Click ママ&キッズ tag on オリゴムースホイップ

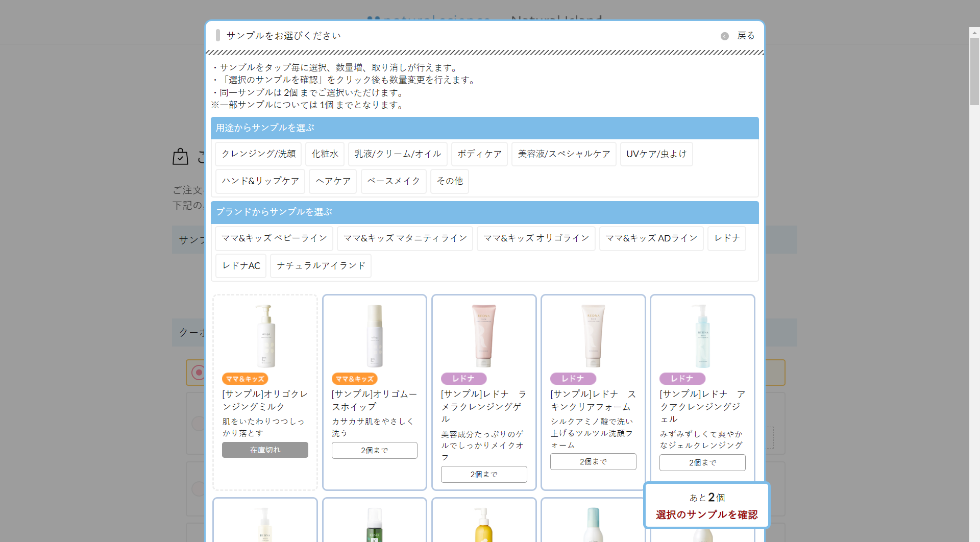(354, 379)
